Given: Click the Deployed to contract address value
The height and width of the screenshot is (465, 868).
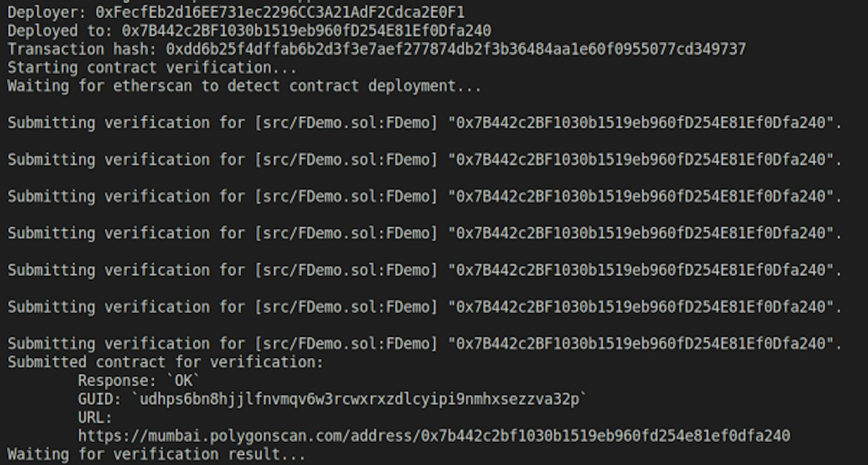Looking at the screenshot, I should [306, 31].
